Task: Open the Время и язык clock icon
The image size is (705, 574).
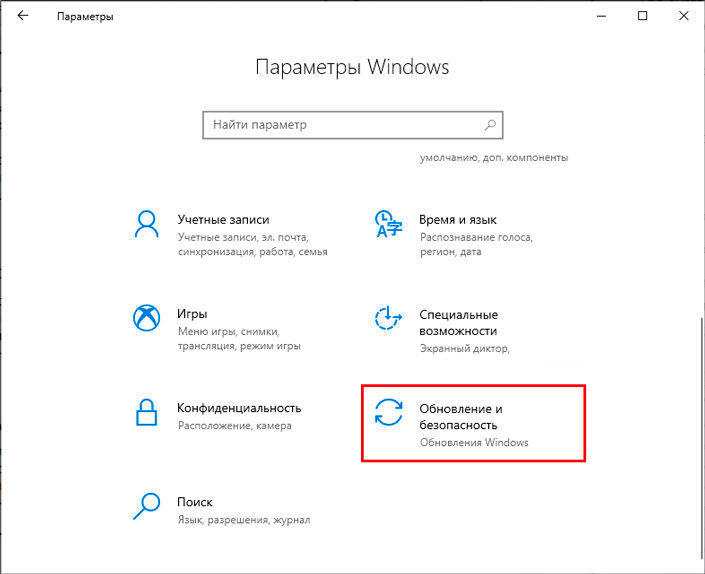Action: [x=388, y=223]
